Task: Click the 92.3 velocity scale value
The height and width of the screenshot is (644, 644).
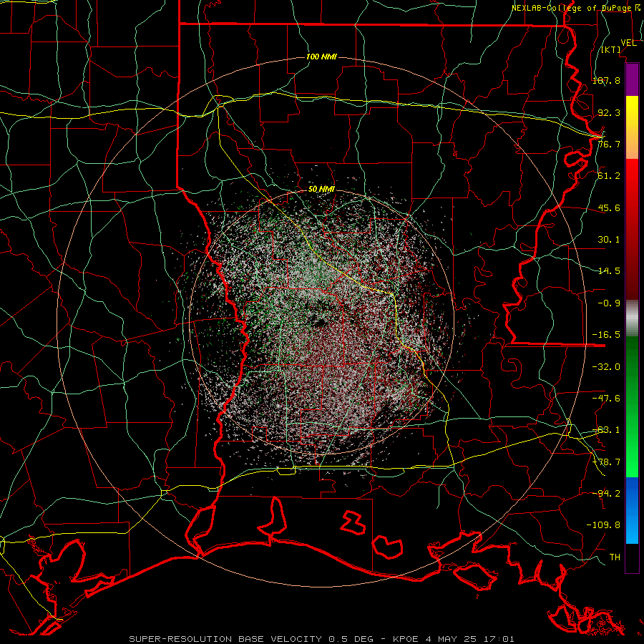Action: 609,112
